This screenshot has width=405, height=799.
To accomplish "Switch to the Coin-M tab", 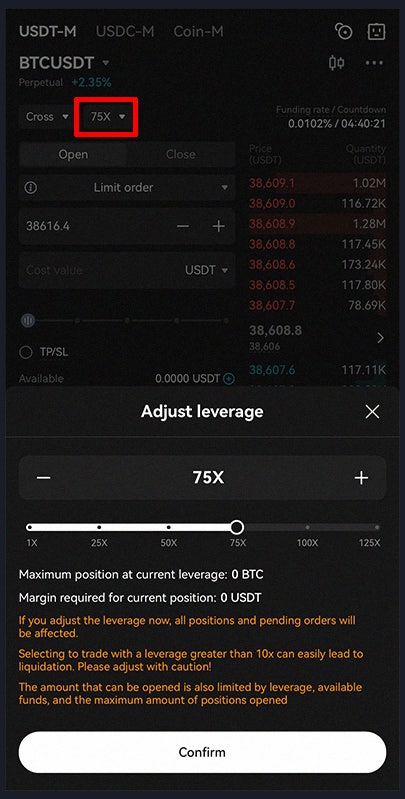I will click(198, 32).
